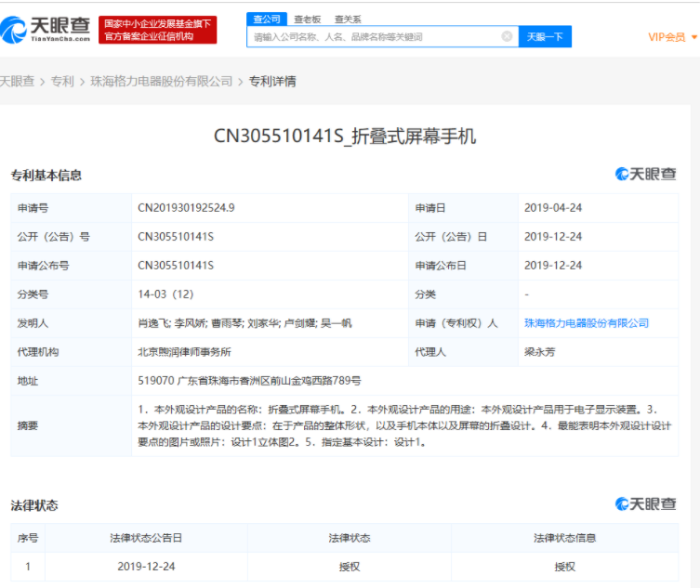Click the red 国家中小企业发展基金旗下 banner

click(158, 30)
